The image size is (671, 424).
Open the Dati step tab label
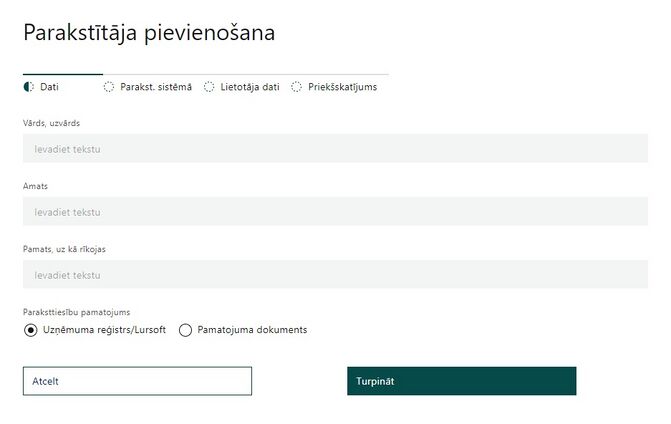click(49, 87)
